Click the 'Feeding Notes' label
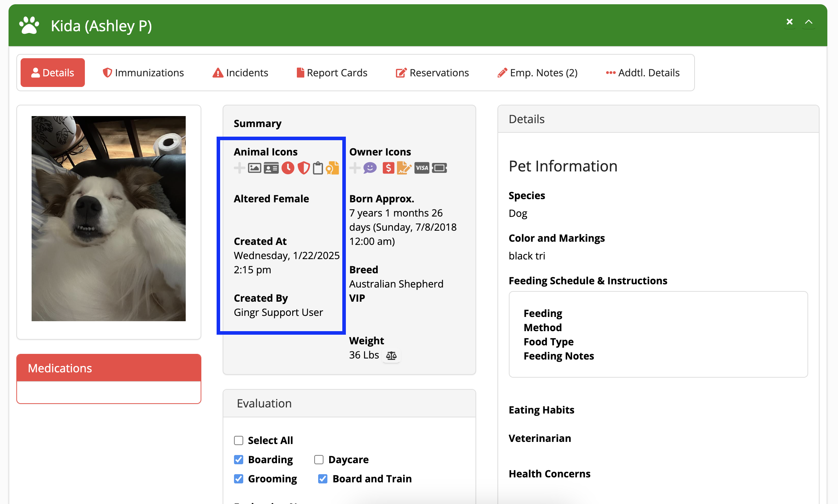The image size is (838, 504). click(x=559, y=356)
